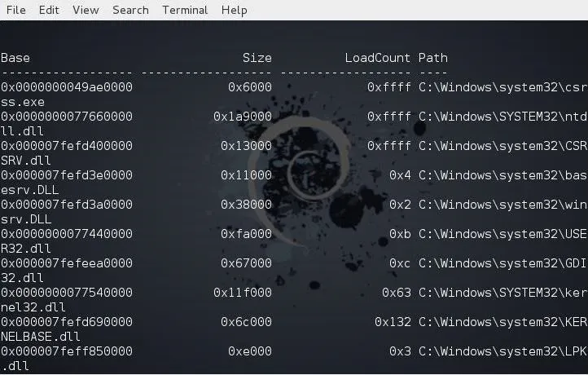
Task: Click path C:\Windows\system32\win
Action: (502, 205)
